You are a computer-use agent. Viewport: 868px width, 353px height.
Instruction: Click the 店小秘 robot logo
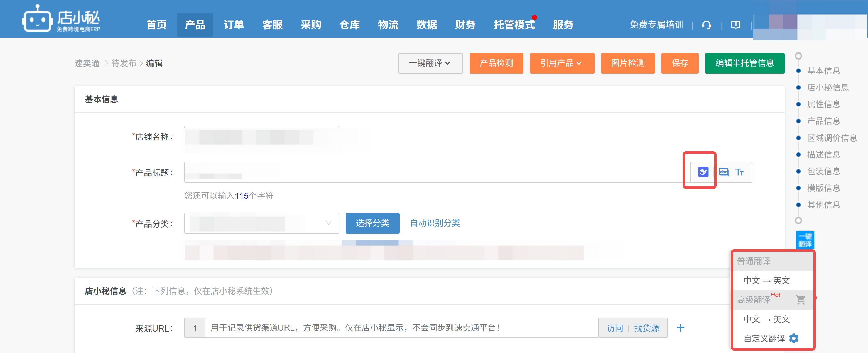pyautogui.click(x=38, y=18)
